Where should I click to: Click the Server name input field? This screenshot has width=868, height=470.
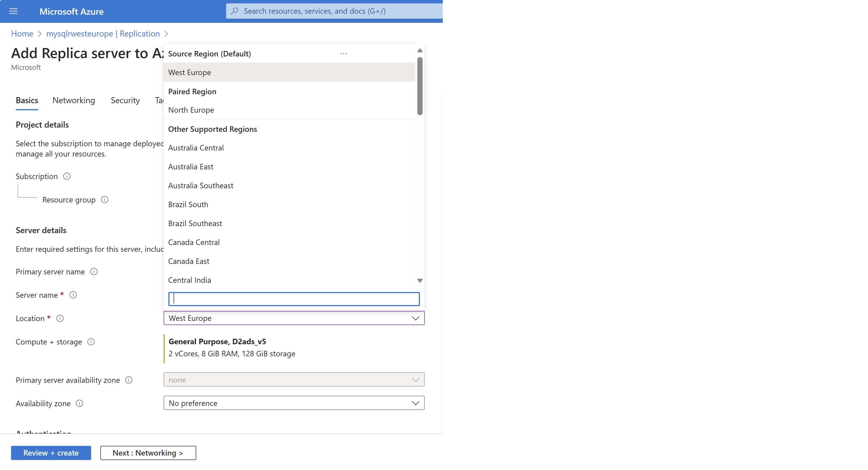[x=293, y=298]
